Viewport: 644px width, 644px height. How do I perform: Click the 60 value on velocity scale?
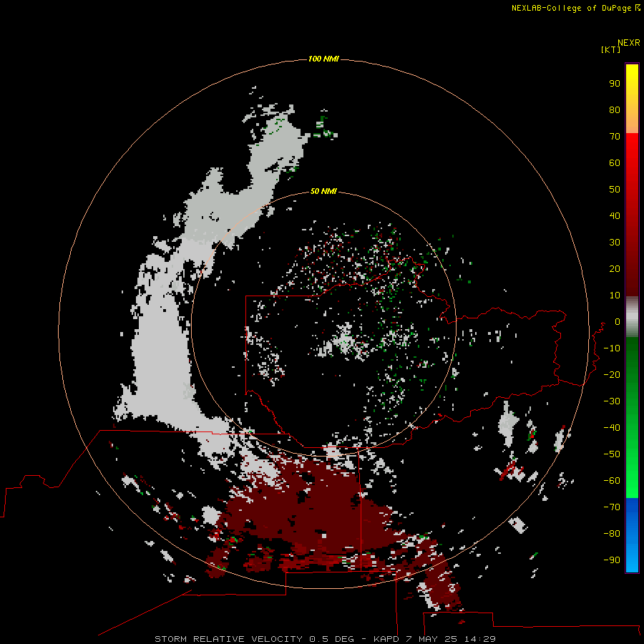[x=615, y=163]
